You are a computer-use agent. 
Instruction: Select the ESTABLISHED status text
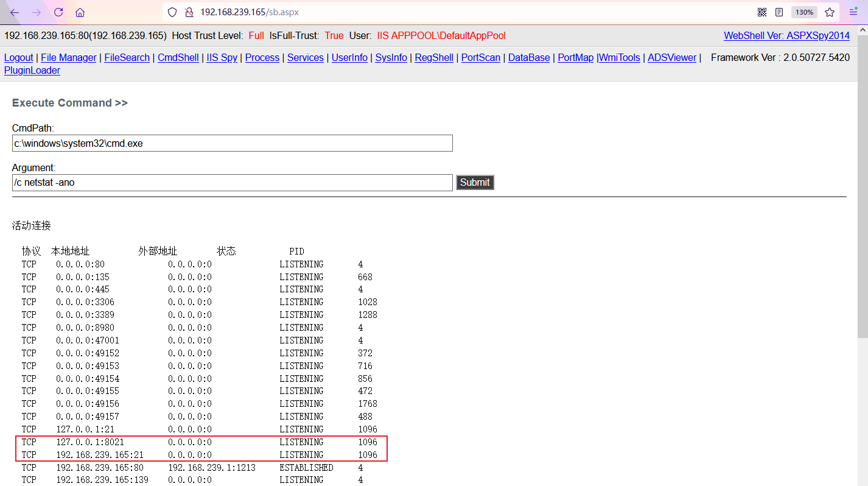(307, 468)
